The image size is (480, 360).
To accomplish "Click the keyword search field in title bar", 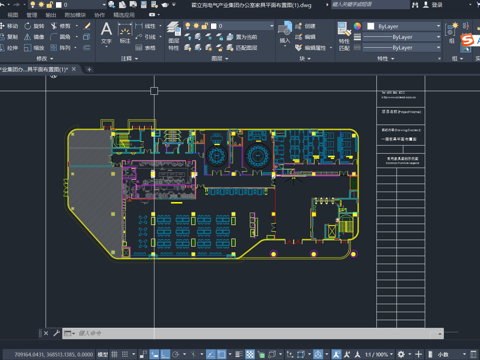I will [x=370, y=4].
